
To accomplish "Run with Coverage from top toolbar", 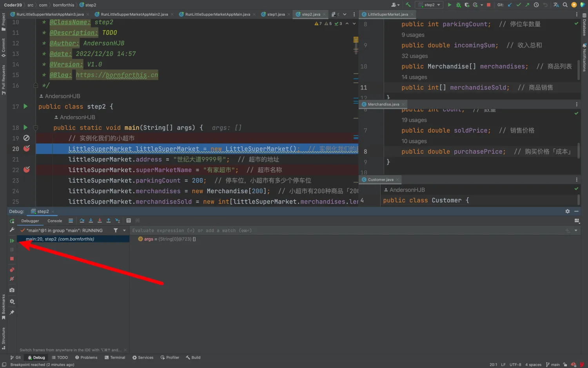I will [x=467, y=5].
